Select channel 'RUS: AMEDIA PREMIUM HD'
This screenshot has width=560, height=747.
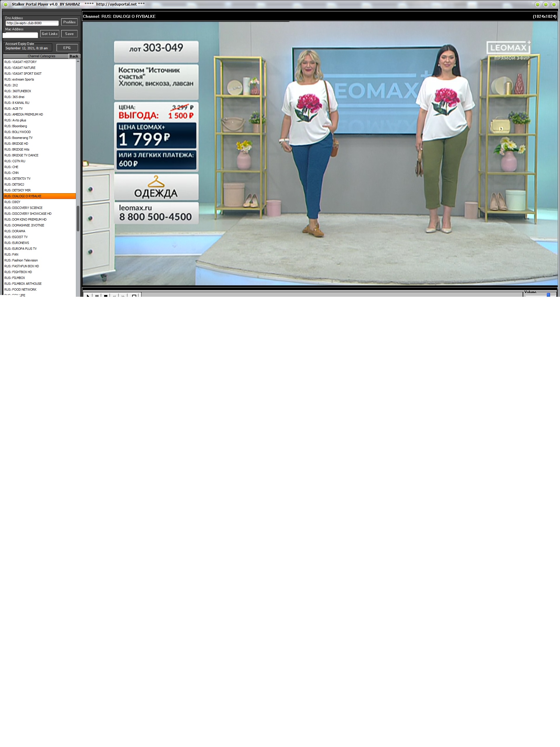coord(39,114)
